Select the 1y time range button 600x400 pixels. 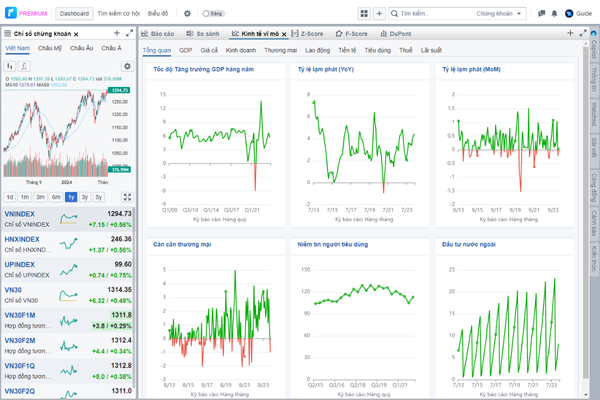pyautogui.click(x=70, y=197)
